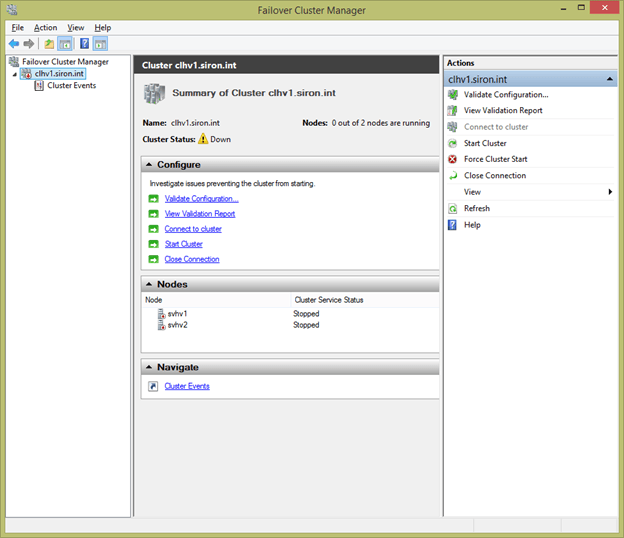The width and height of the screenshot is (624, 538).
Task: Click the Cluster Events link under Navigate
Action: [187, 386]
